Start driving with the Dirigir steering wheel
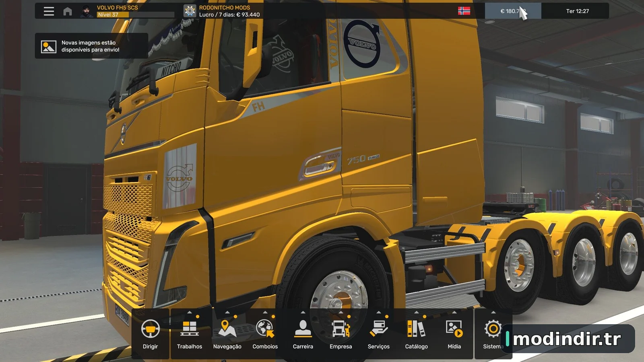 [151, 334]
